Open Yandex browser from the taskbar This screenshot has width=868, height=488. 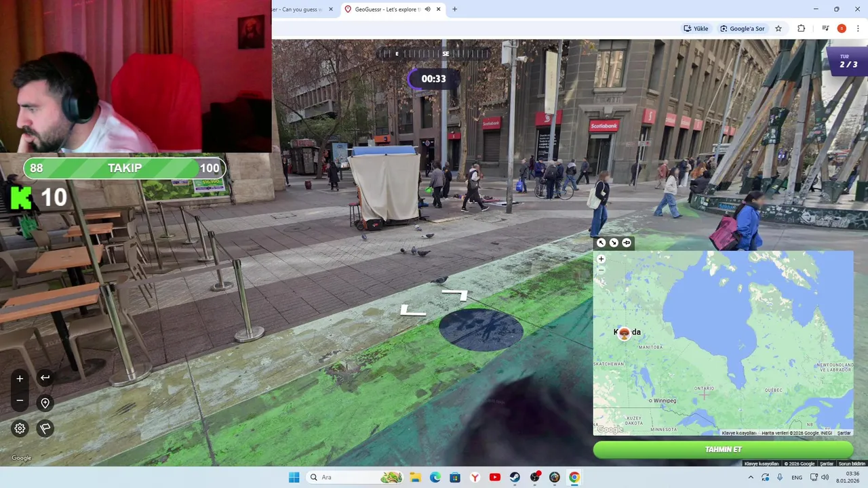point(475,477)
